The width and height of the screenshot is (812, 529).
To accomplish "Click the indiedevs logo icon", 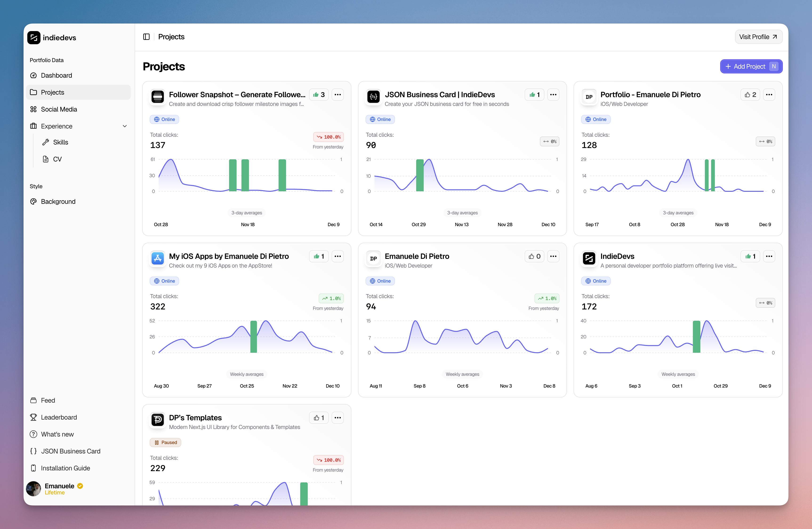I will point(34,37).
